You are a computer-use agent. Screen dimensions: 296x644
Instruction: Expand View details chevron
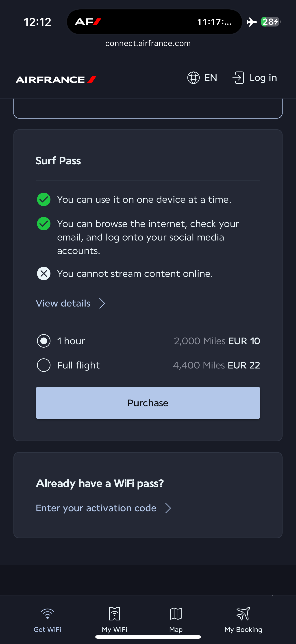(102, 303)
